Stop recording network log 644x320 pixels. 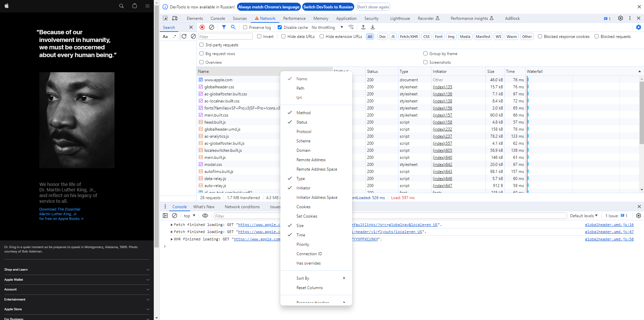202,27
